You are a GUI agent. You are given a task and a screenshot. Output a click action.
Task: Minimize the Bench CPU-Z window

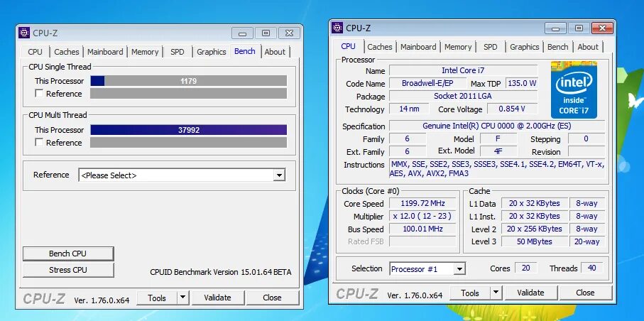242,33
